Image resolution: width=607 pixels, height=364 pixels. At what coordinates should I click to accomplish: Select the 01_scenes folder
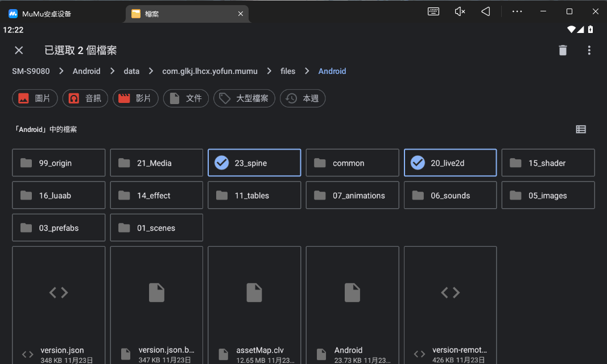pyautogui.click(x=156, y=228)
